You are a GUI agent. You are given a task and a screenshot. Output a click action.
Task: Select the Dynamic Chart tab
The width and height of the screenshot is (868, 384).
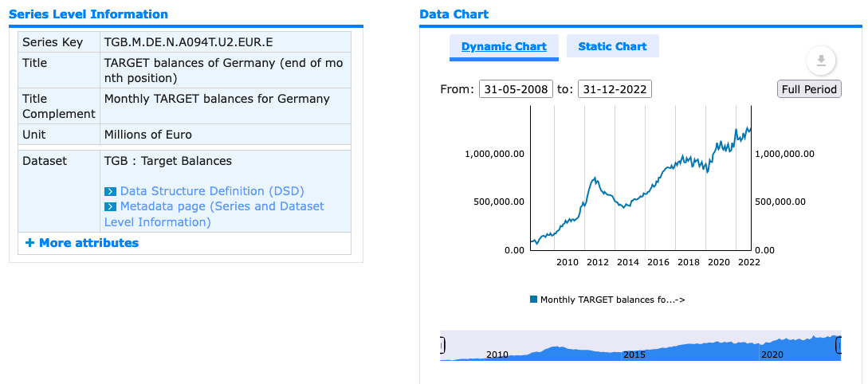pyautogui.click(x=504, y=46)
